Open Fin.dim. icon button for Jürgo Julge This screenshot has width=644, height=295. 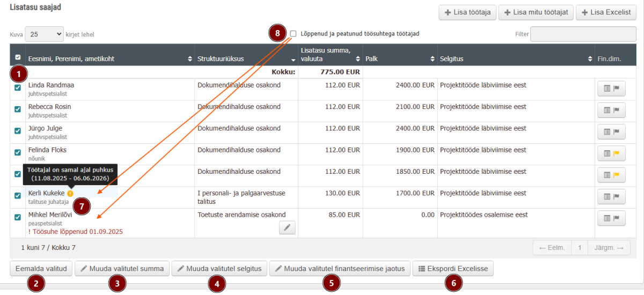click(x=611, y=132)
